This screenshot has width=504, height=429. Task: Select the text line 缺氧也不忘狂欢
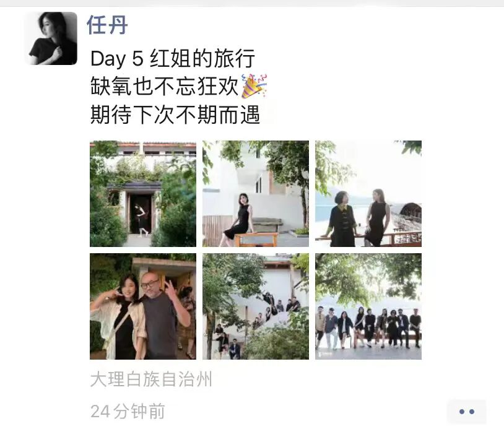pos(164,86)
